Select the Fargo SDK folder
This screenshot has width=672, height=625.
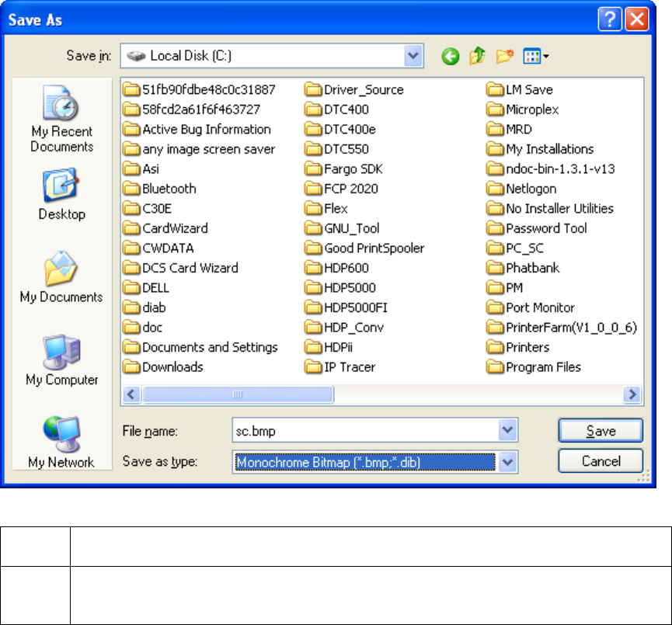point(343,168)
